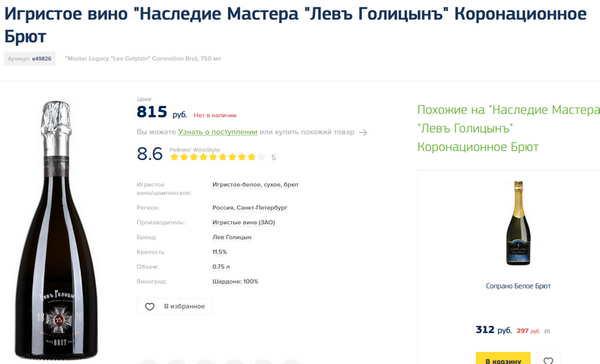The width and height of the screenshot is (600, 364).
Task: Click the Левъ Голицынъ bottle image
Action: [56, 230]
